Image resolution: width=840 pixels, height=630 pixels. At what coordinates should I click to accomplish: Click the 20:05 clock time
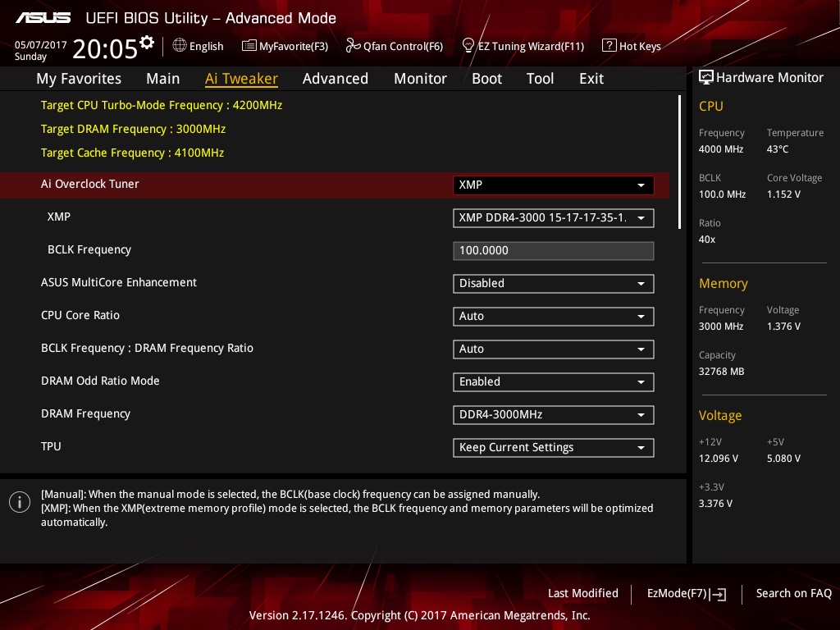[x=105, y=49]
